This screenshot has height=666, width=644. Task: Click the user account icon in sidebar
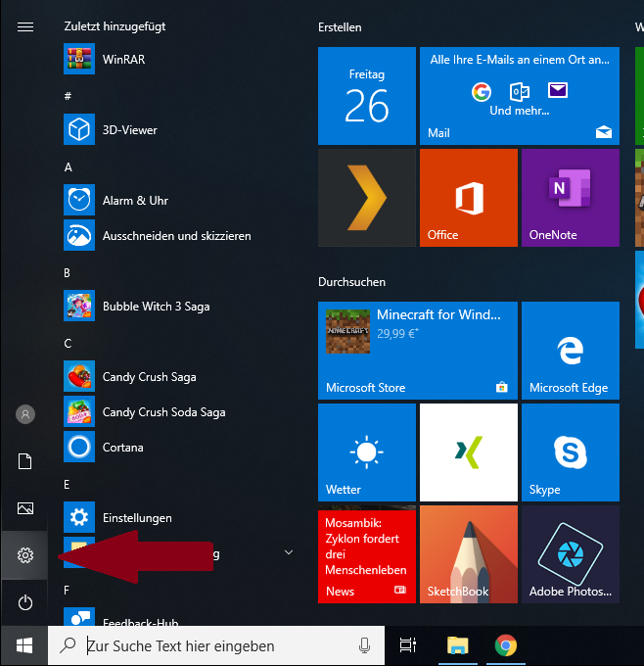click(x=25, y=414)
